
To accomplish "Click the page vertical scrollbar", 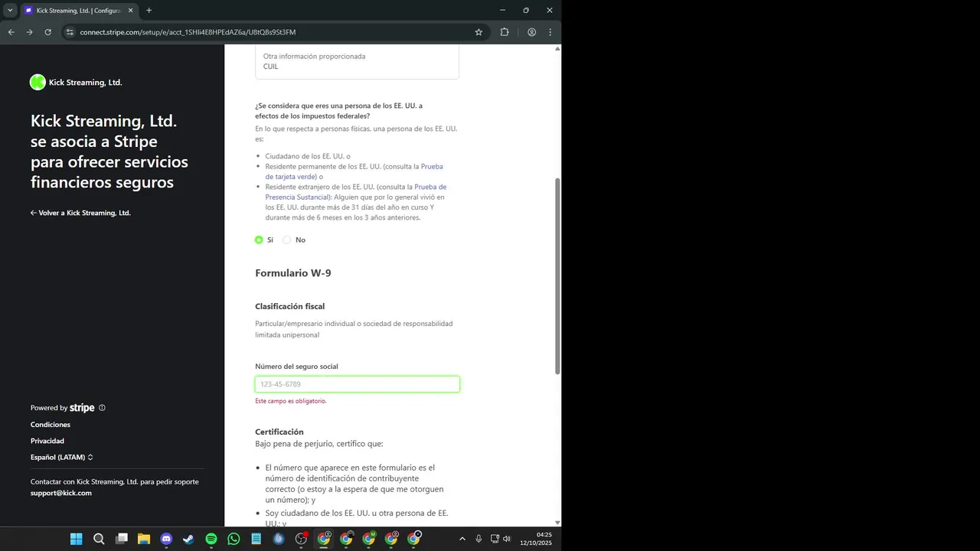I will [x=557, y=275].
